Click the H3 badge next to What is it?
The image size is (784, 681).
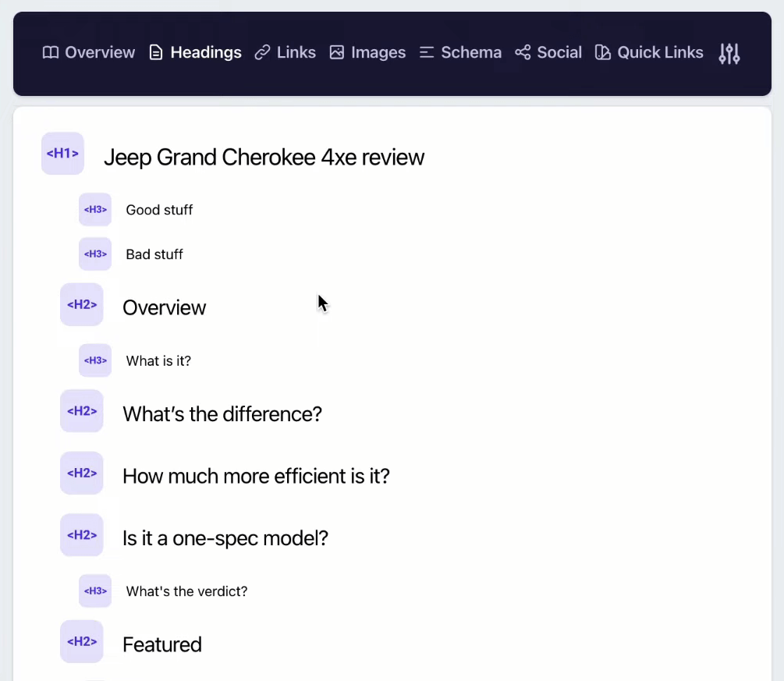95,360
